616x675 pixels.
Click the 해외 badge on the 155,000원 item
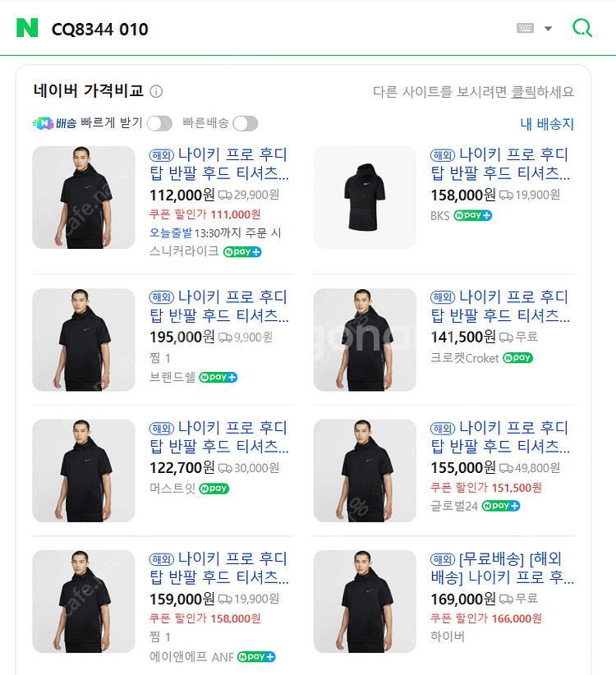[443, 429]
